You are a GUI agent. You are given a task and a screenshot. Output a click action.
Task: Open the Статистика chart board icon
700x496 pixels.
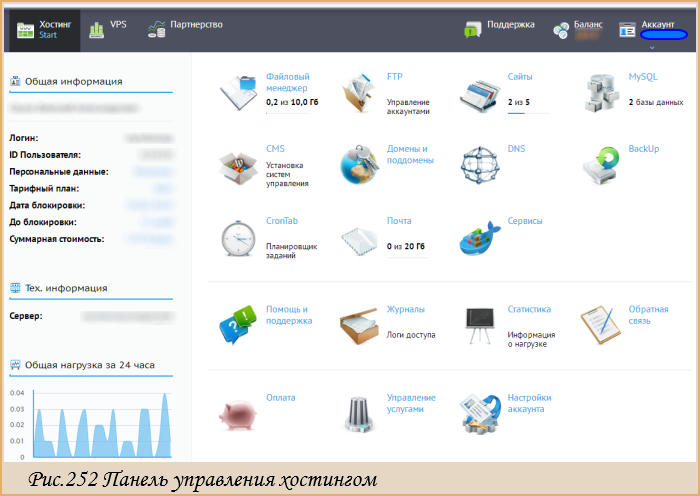pyautogui.click(x=479, y=325)
